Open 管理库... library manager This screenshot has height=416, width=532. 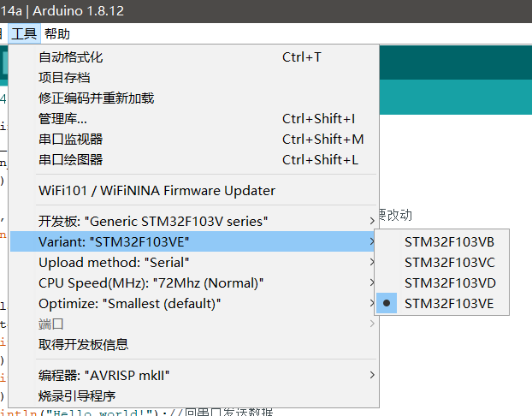194,119
